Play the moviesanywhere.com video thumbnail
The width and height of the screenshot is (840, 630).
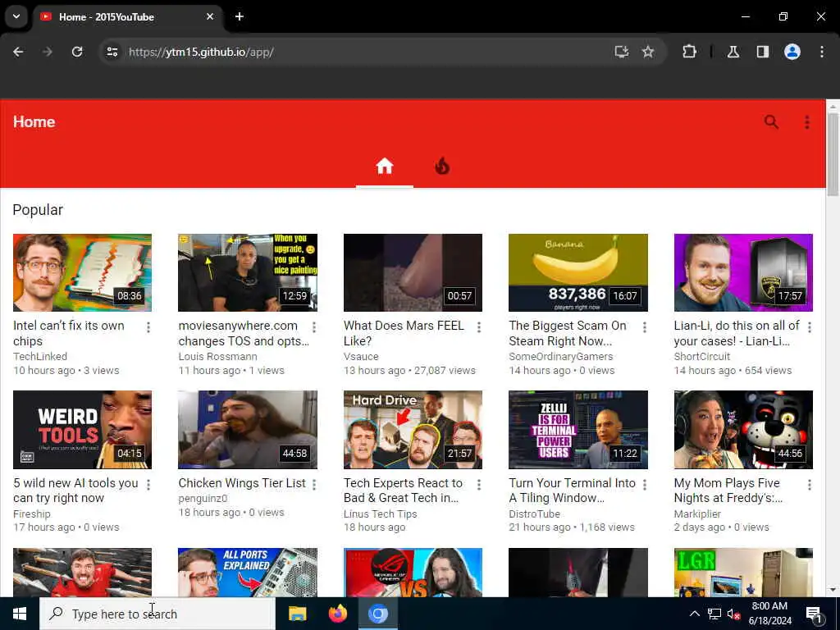click(x=248, y=272)
